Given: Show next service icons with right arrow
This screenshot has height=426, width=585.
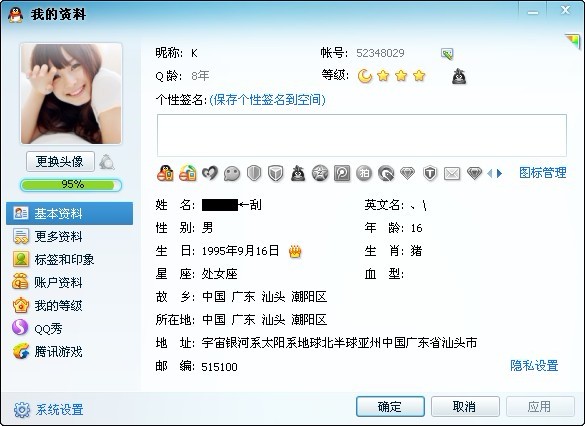Looking at the screenshot, I should [500, 173].
